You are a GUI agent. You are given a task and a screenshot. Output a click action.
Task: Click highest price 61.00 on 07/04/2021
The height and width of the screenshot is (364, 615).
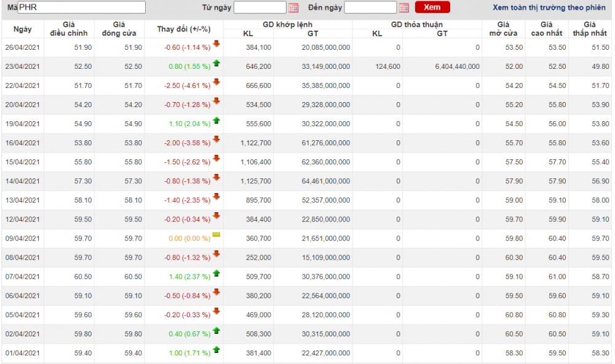point(557,277)
